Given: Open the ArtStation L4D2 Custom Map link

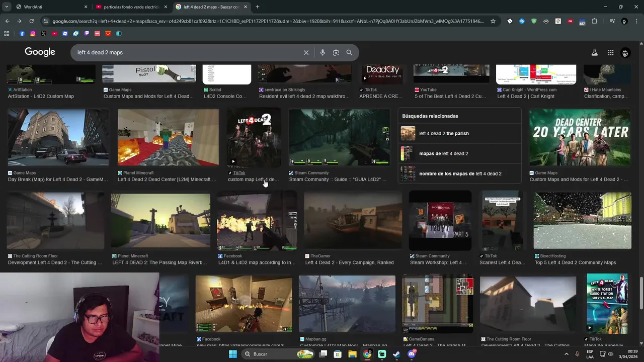Looking at the screenshot, I should tap(41, 96).
